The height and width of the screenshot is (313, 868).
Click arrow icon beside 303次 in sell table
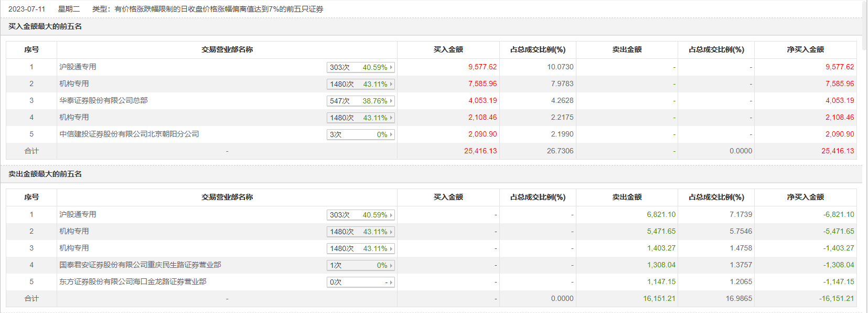pos(391,215)
